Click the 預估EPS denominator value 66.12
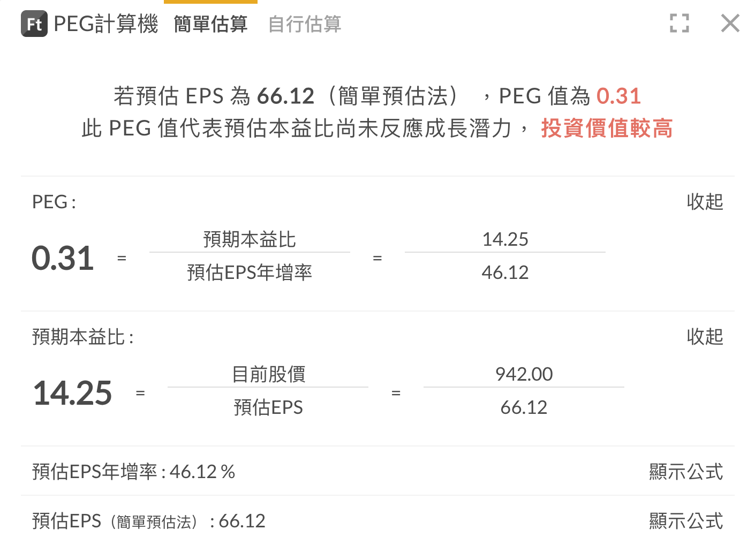755x560 pixels. [x=523, y=407]
